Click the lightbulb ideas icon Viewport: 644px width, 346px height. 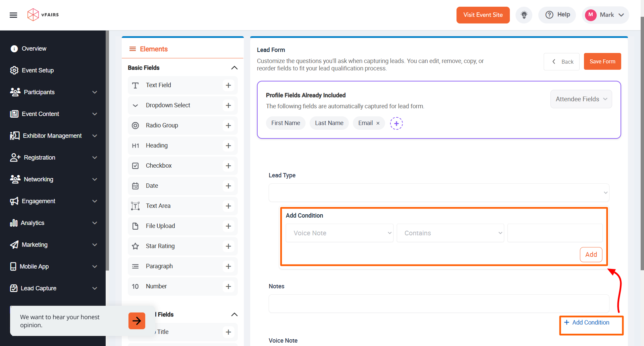tap(524, 15)
